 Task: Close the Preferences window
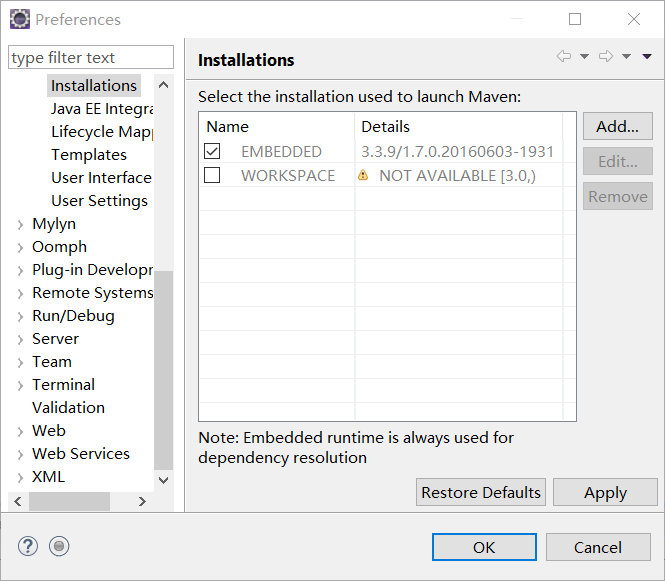(x=634, y=19)
